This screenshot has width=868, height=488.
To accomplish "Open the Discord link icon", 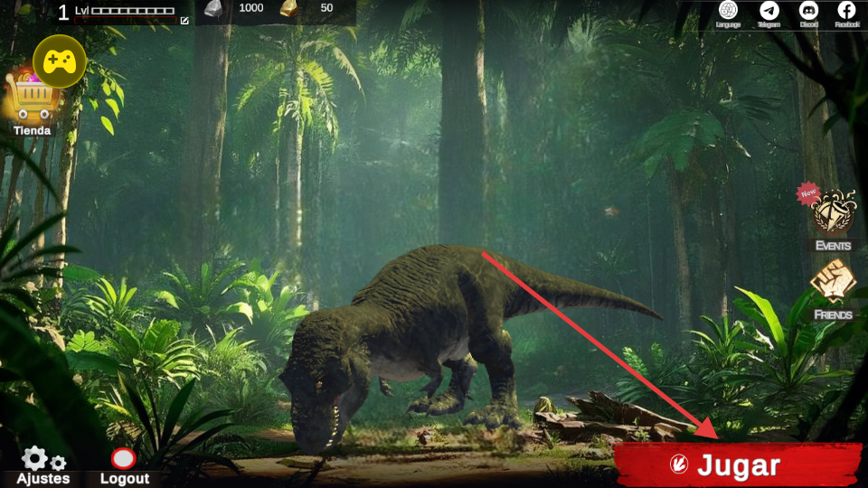I will [x=808, y=10].
